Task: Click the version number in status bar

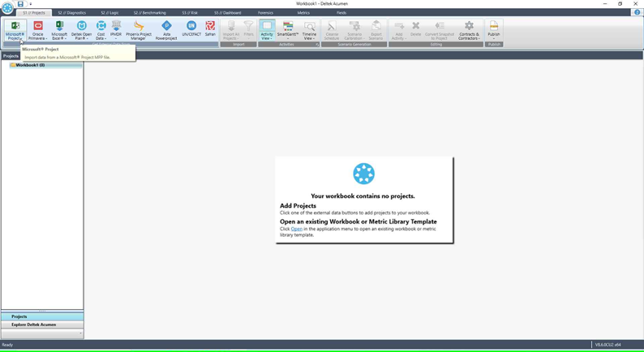Action: [608, 345]
